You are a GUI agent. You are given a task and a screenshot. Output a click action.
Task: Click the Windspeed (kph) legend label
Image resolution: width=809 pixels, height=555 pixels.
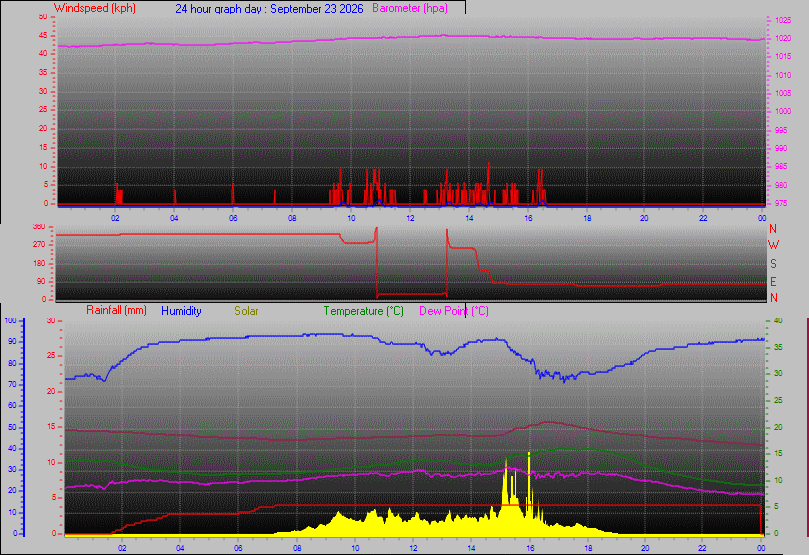(94, 8)
